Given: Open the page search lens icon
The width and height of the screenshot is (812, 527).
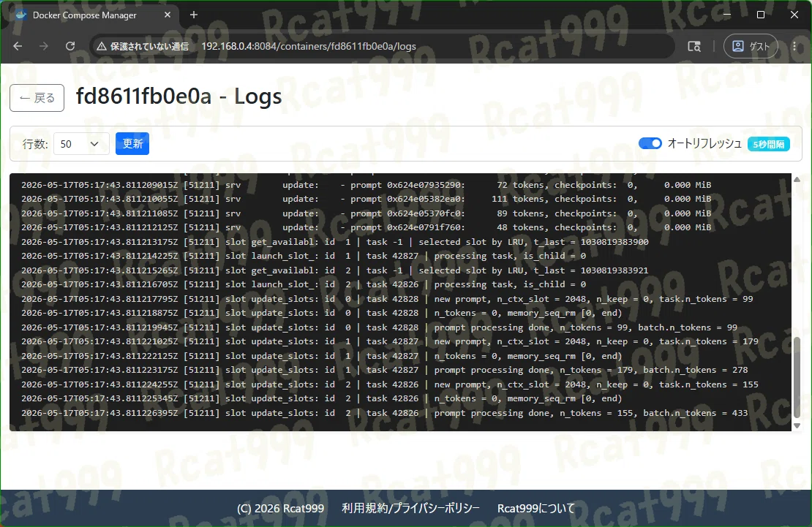Looking at the screenshot, I should pyautogui.click(x=694, y=46).
